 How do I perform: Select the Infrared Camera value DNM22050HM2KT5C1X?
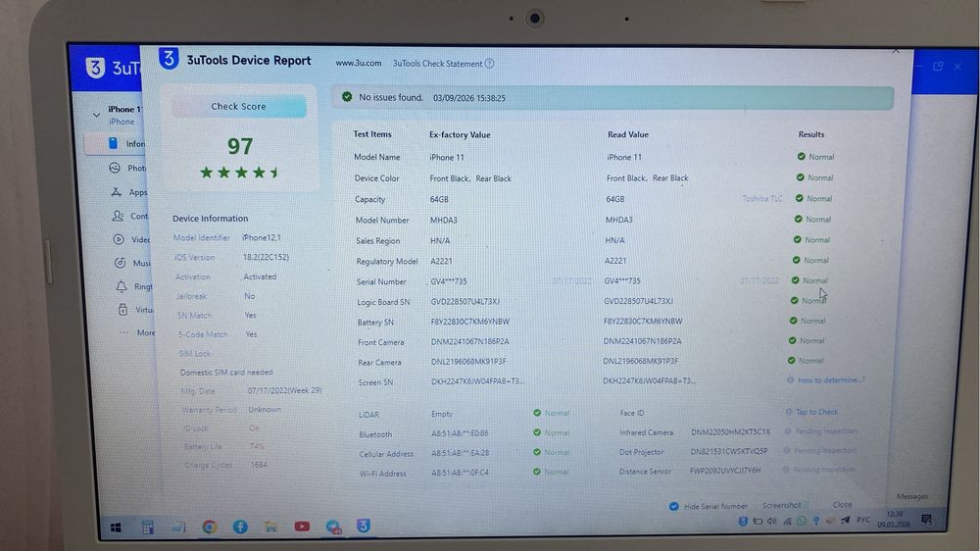pos(731,432)
